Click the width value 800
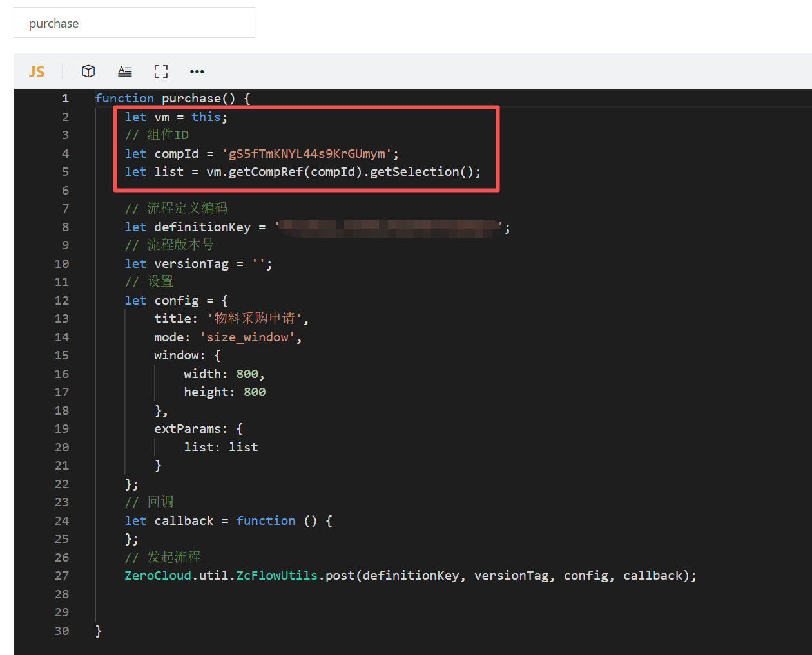 click(247, 374)
